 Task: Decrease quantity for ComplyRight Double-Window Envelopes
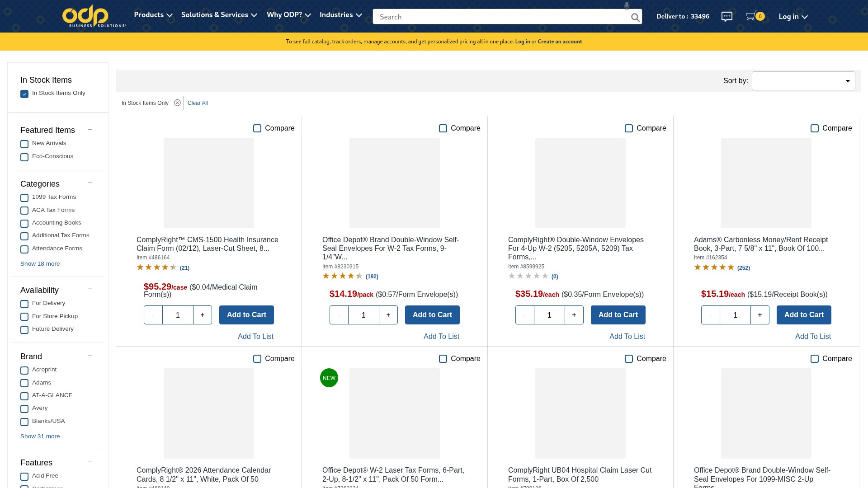tap(525, 315)
